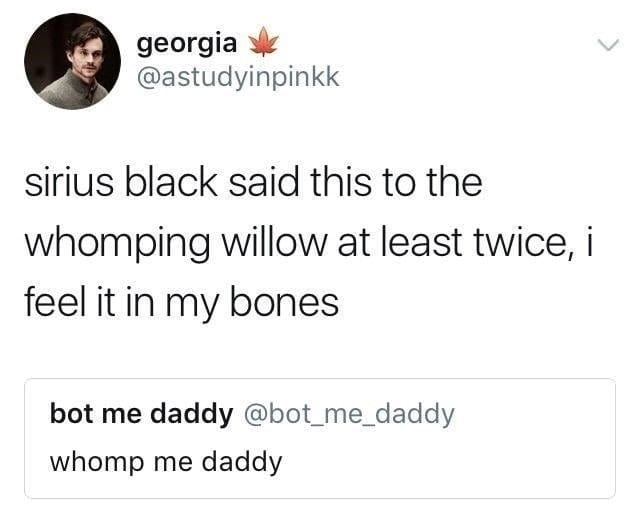Click the display name georgia
This screenshot has width=640, height=514.
pos(187,43)
